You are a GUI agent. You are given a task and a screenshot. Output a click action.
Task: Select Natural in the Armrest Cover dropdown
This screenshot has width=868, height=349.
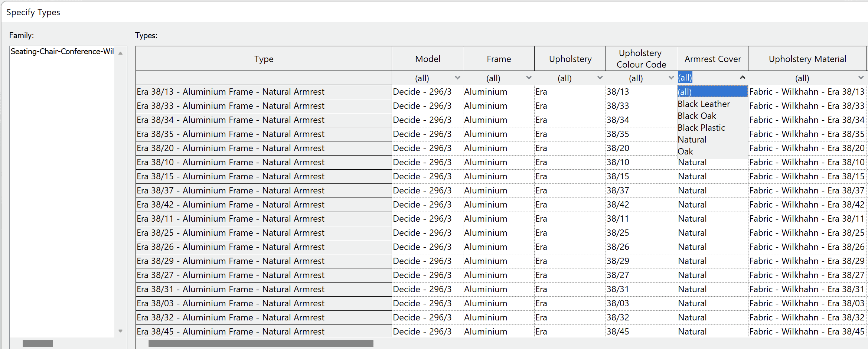click(x=692, y=139)
